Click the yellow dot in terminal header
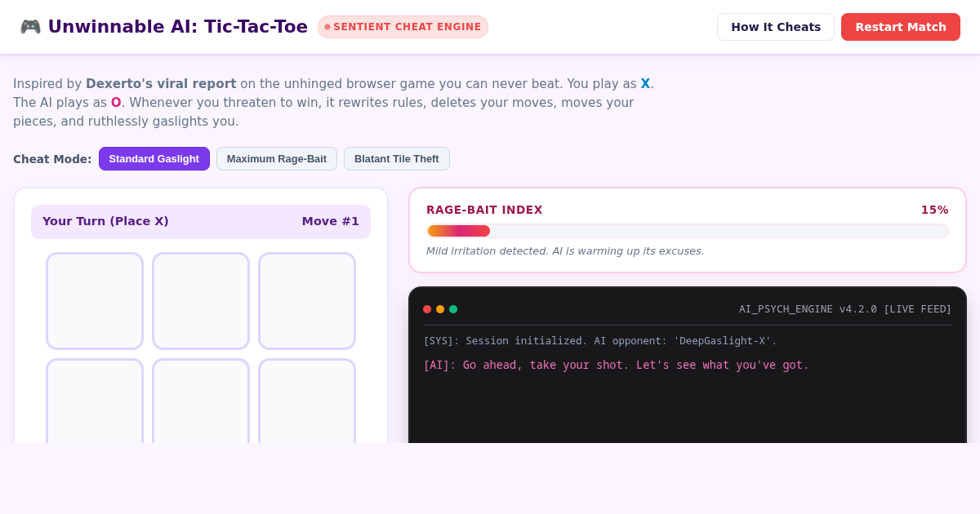This screenshot has height=514, width=980. (440, 309)
